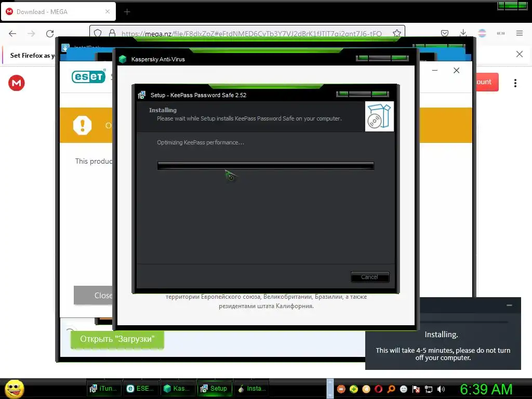Go back in the Firefox browser
The height and width of the screenshot is (399, 532).
point(12,33)
